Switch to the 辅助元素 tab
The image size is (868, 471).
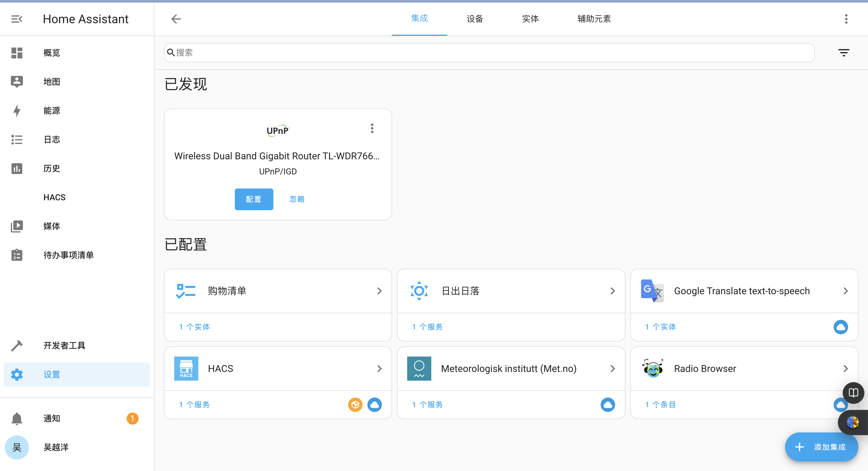594,19
